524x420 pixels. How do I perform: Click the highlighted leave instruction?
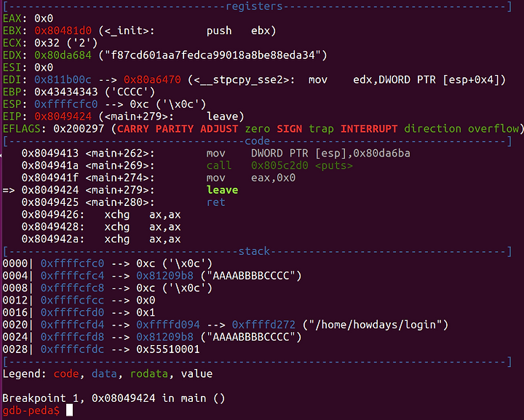[222, 190]
